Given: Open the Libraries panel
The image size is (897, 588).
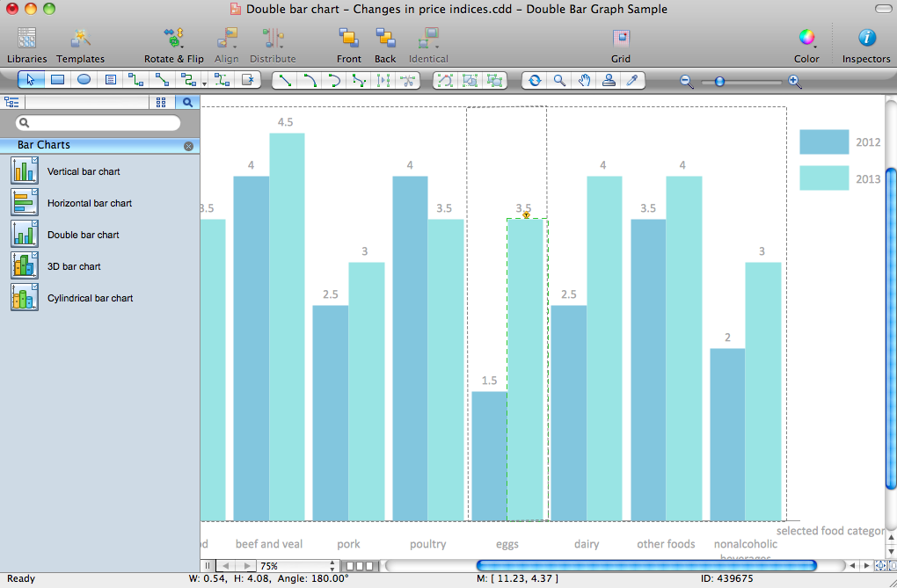Looking at the screenshot, I should pyautogui.click(x=26, y=45).
